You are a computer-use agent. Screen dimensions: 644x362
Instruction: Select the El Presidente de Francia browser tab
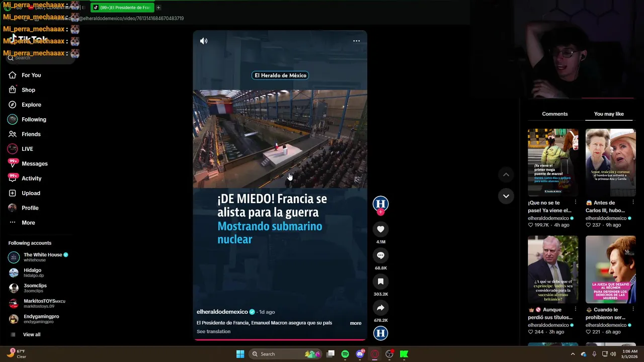coord(122,8)
